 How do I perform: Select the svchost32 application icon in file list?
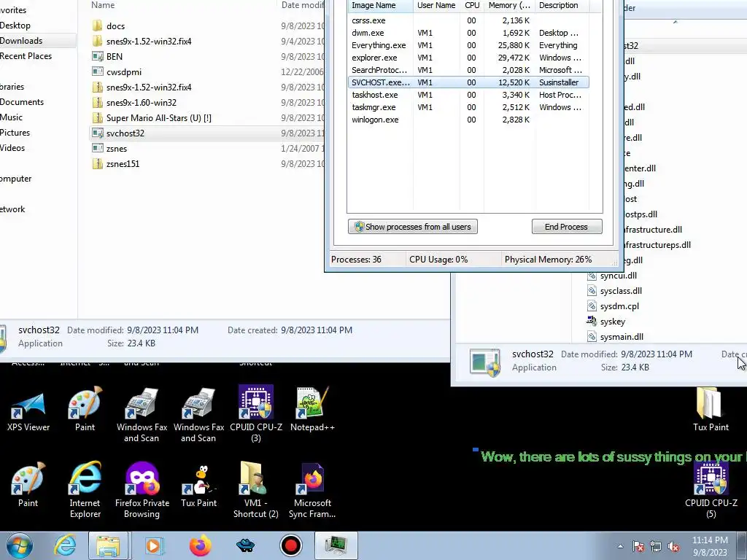coord(97,133)
